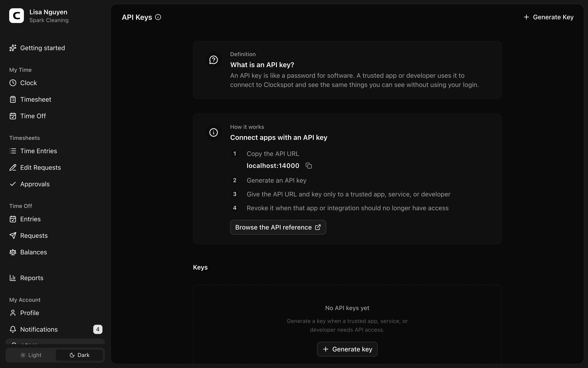
Task: Click the Clock icon in sidebar
Action: point(13,83)
